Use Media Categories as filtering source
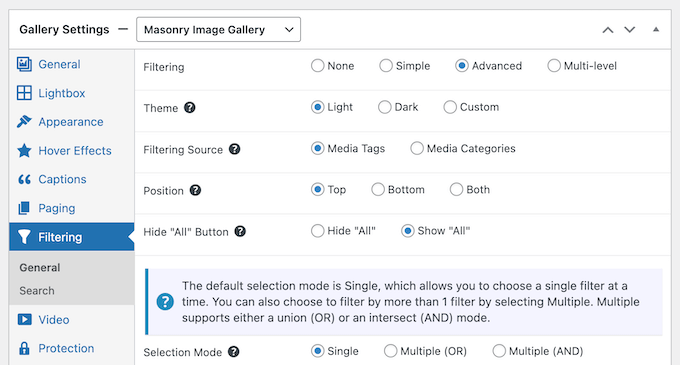Image resolution: width=680 pixels, height=365 pixels. 417,148
